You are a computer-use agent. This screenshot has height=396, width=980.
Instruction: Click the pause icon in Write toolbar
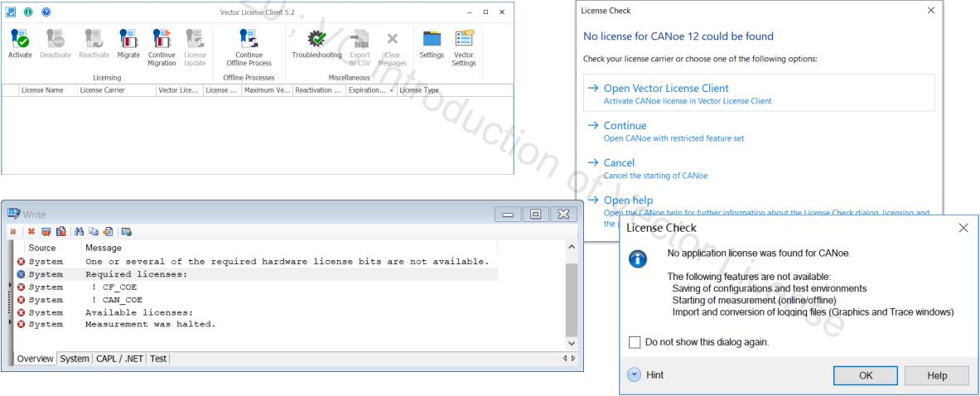pyautogui.click(x=13, y=232)
